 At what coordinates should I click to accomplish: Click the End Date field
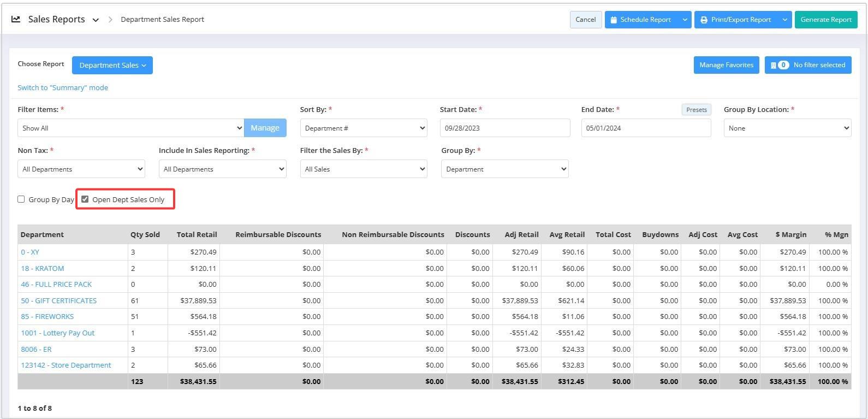tap(646, 128)
